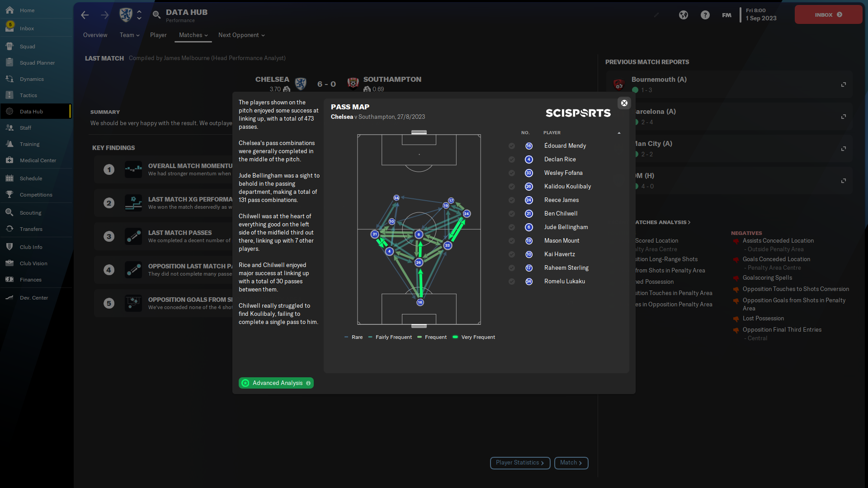This screenshot has width=868, height=488.
Task: Click the Chelsea club badge in header
Action: coord(126,15)
